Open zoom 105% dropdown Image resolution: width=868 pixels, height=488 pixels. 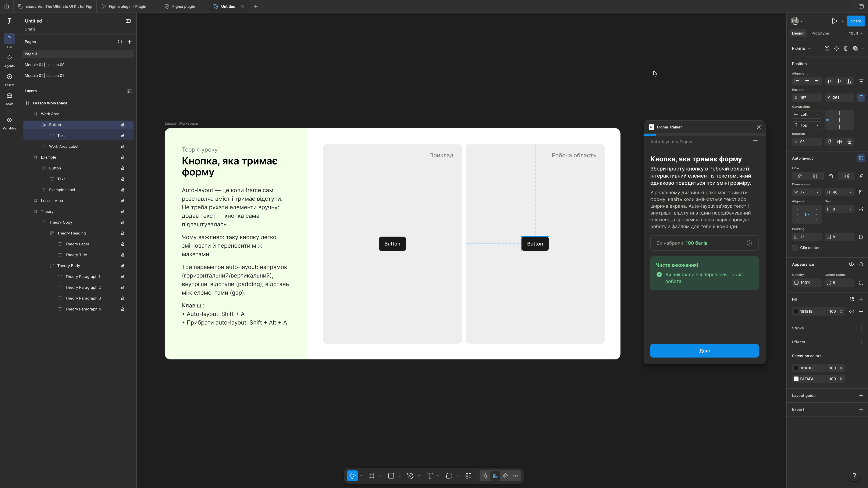click(x=855, y=33)
